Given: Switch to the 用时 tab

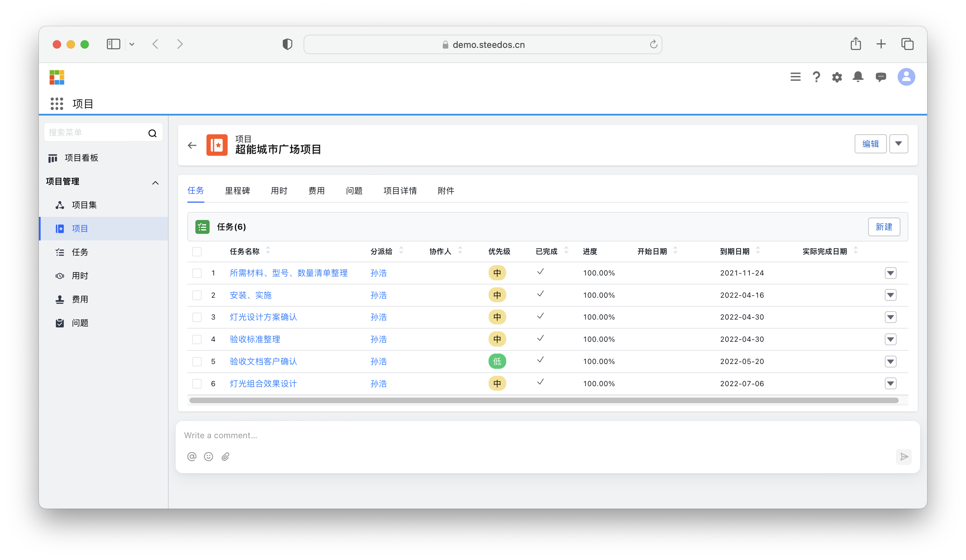Looking at the screenshot, I should (279, 190).
